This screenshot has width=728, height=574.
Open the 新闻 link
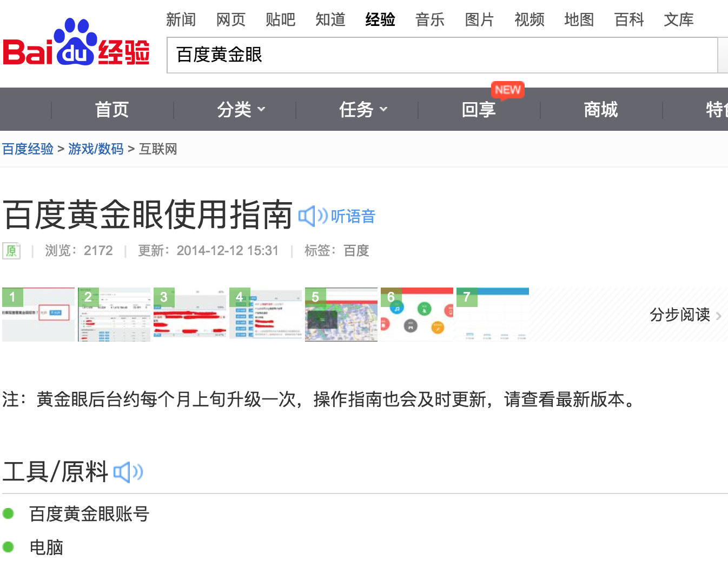[x=181, y=20]
